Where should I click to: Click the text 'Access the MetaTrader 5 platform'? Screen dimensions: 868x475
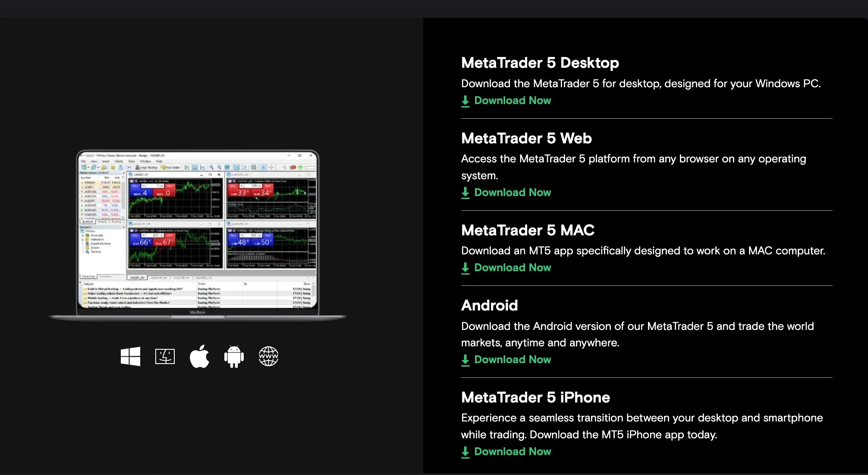click(545, 159)
